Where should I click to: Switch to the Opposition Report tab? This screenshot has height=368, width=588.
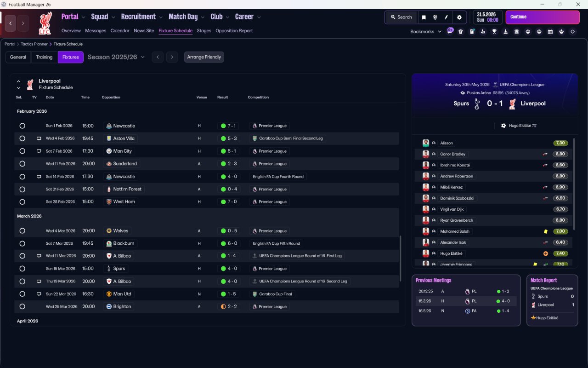tap(234, 31)
